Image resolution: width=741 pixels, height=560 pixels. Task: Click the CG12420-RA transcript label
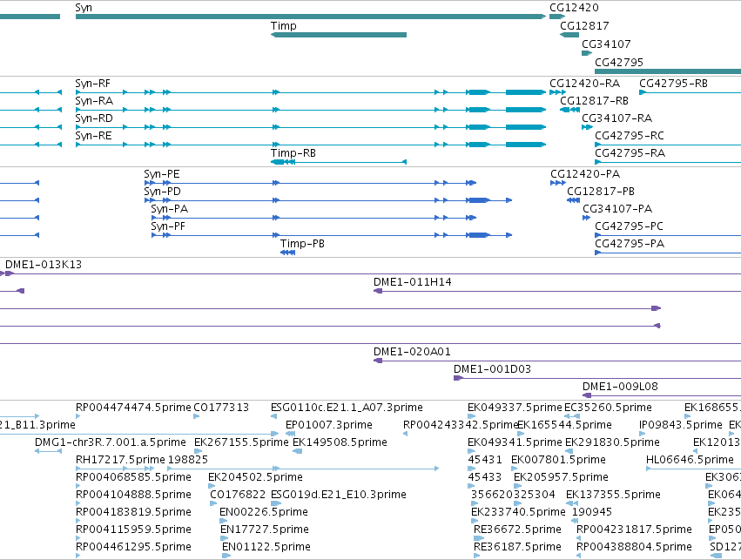(x=584, y=84)
